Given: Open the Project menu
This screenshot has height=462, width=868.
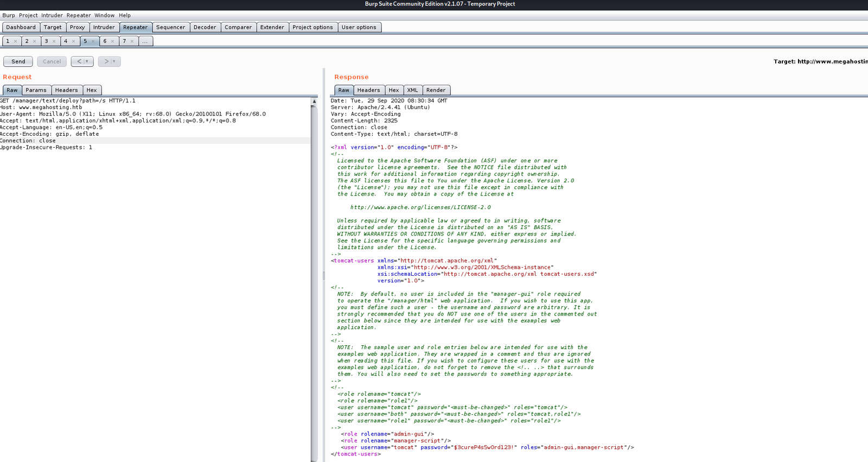Looking at the screenshot, I should coord(28,15).
